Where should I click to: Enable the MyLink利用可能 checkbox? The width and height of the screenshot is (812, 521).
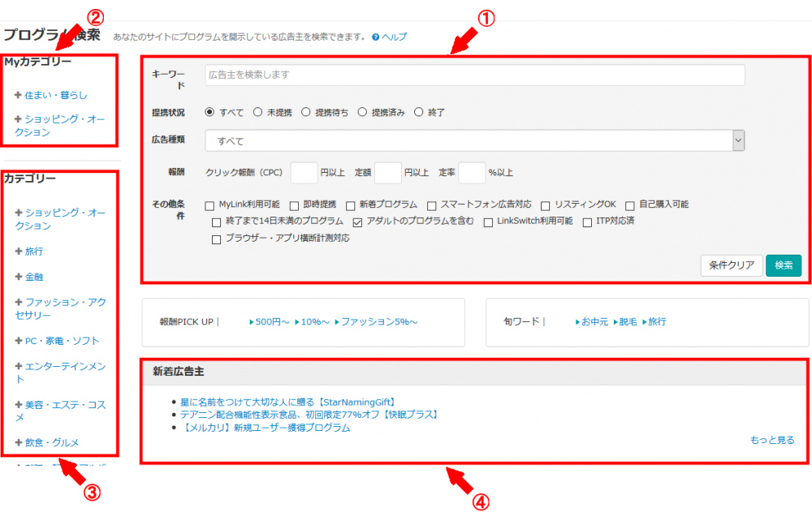pos(209,206)
